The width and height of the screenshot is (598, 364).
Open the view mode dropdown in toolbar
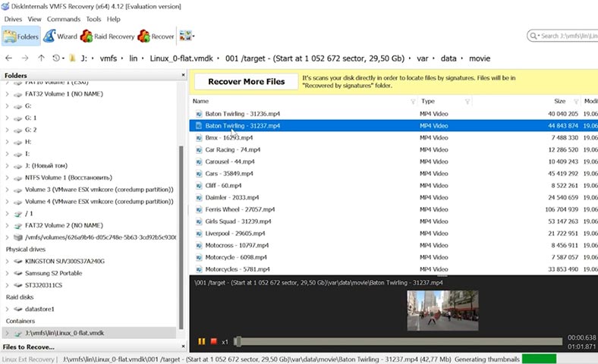187,36
